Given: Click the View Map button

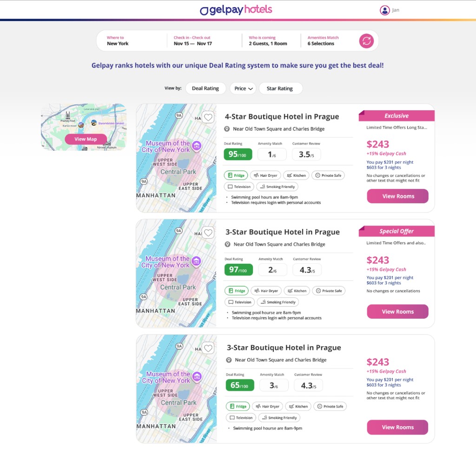Looking at the screenshot, I should 86,139.
